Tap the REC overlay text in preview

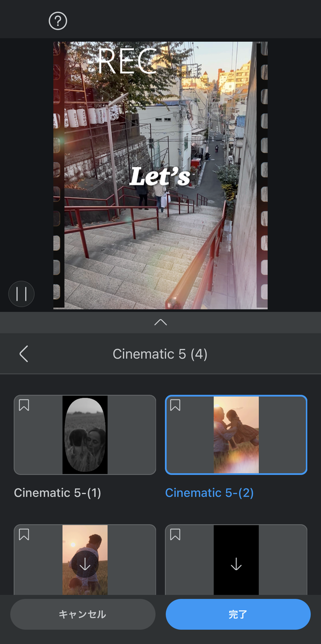(127, 60)
